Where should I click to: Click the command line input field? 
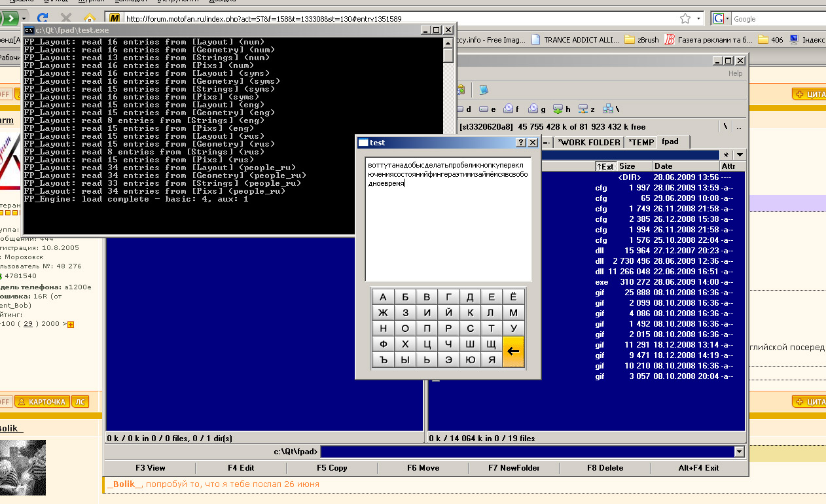(528, 452)
